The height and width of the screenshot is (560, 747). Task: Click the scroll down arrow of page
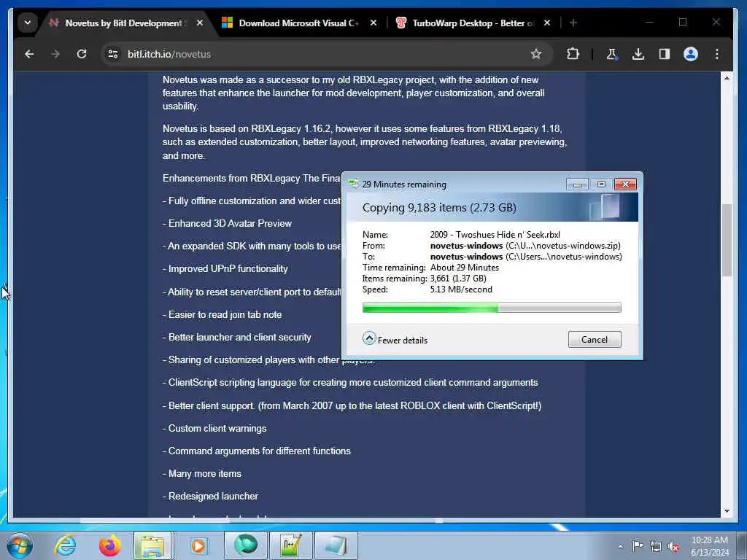(x=726, y=511)
